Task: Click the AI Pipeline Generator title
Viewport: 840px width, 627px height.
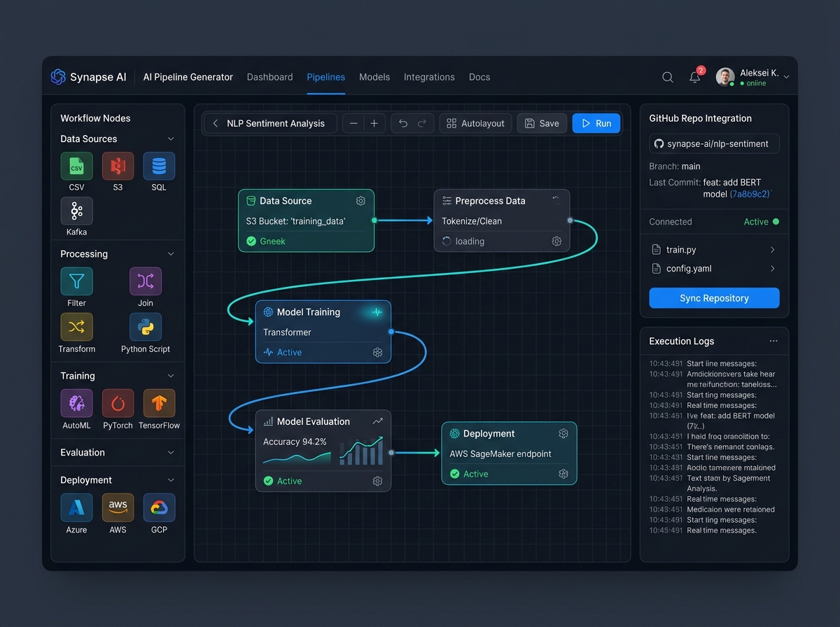Action: point(188,77)
